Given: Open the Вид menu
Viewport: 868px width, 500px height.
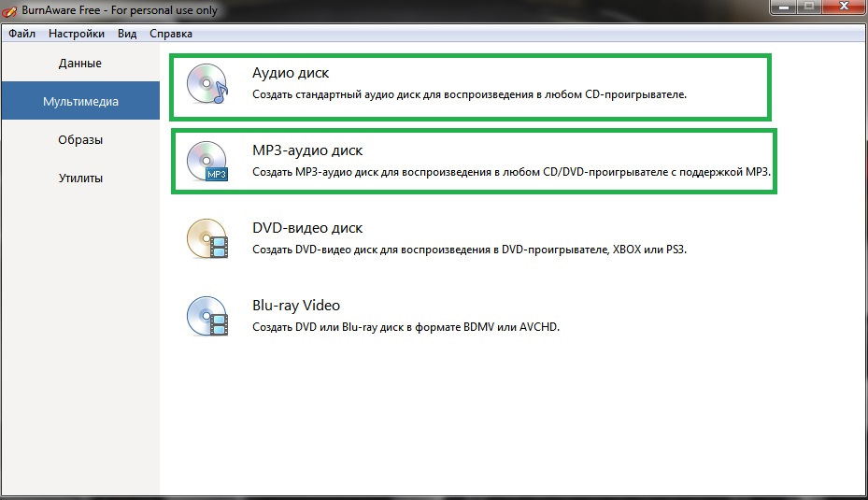Looking at the screenshot, I should point(127,34).
